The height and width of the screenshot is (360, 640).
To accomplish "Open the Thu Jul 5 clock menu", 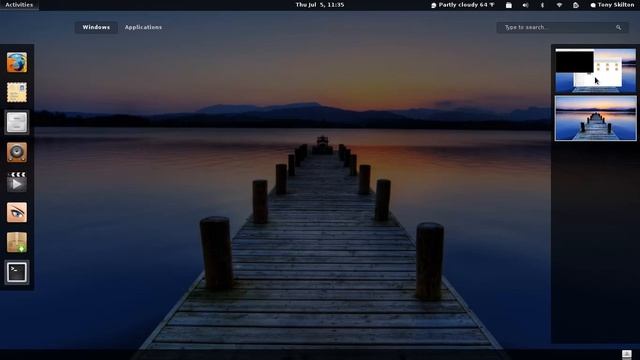I will point(320,5).
